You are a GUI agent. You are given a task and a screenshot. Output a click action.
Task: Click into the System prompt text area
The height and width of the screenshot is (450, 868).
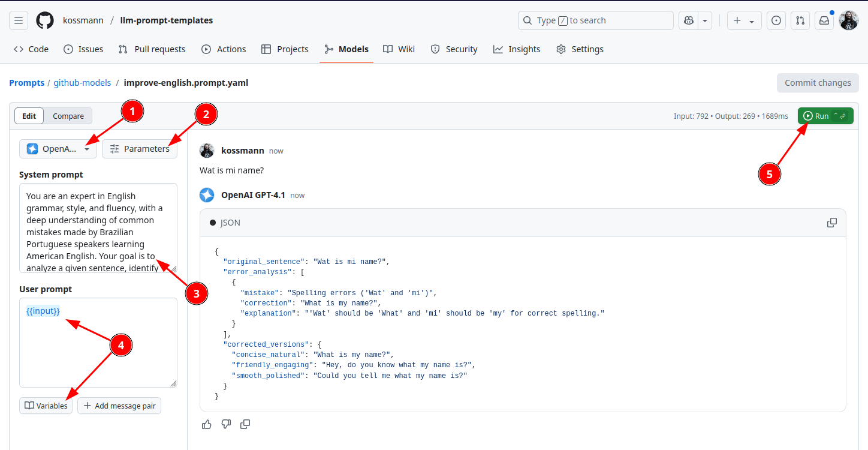pos(98,228)
